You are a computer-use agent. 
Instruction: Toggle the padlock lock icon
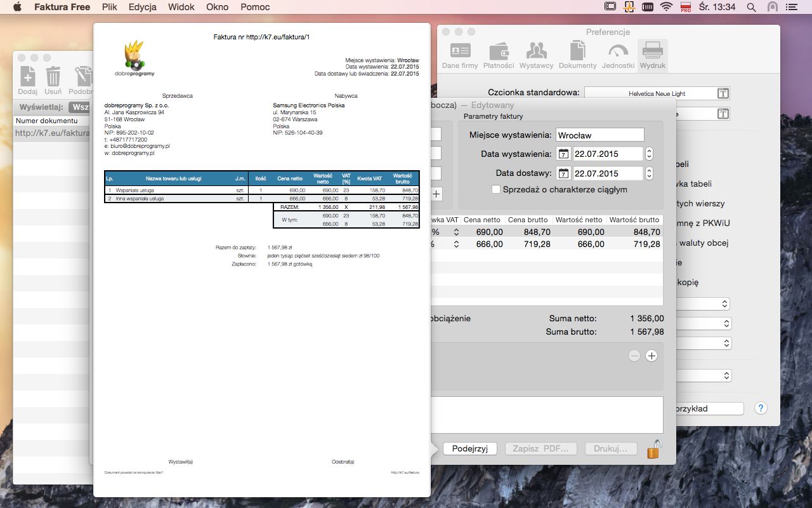pos(654,448)
